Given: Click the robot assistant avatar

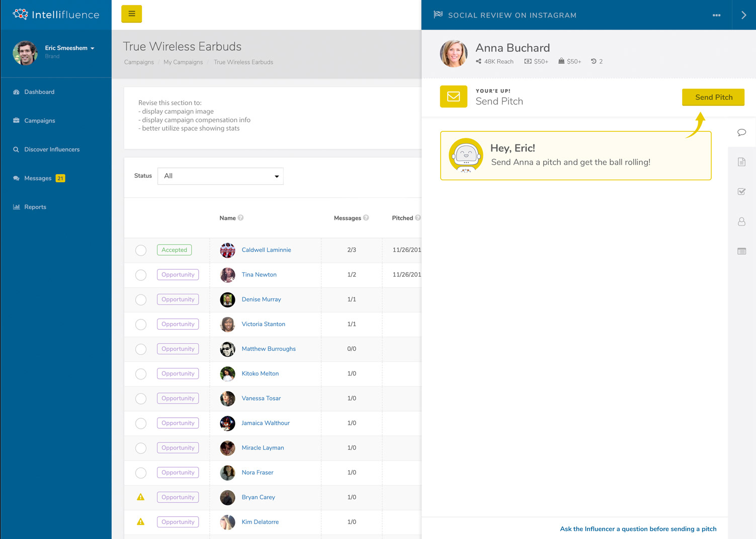Looking at the screenshot, I should click(x=466, y=156).
